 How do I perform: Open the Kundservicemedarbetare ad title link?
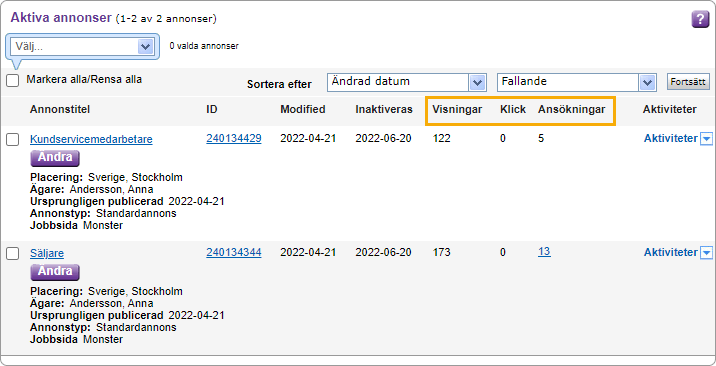coord(91,139)
